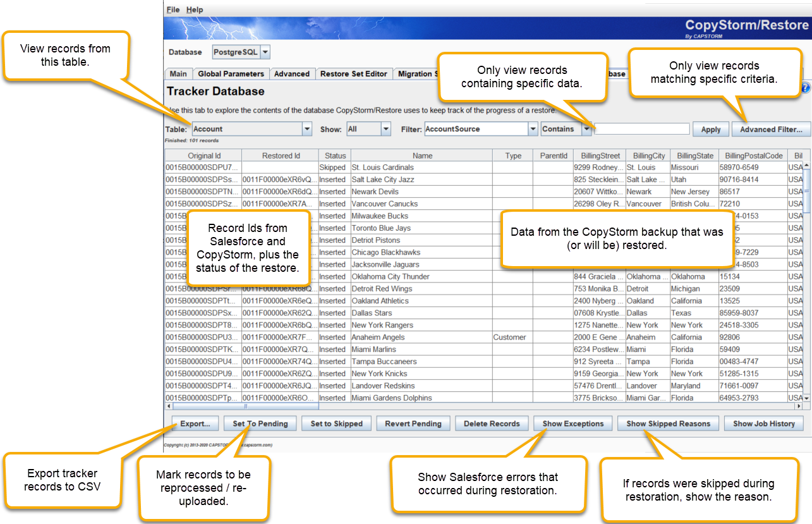Open Show Job History
The width and height of the screenshot is (812, 524).
(764, 423)
